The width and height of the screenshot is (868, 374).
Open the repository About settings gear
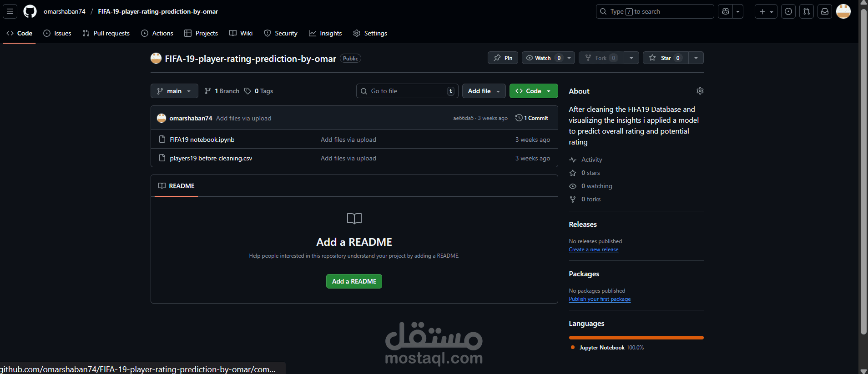[700, 91]
